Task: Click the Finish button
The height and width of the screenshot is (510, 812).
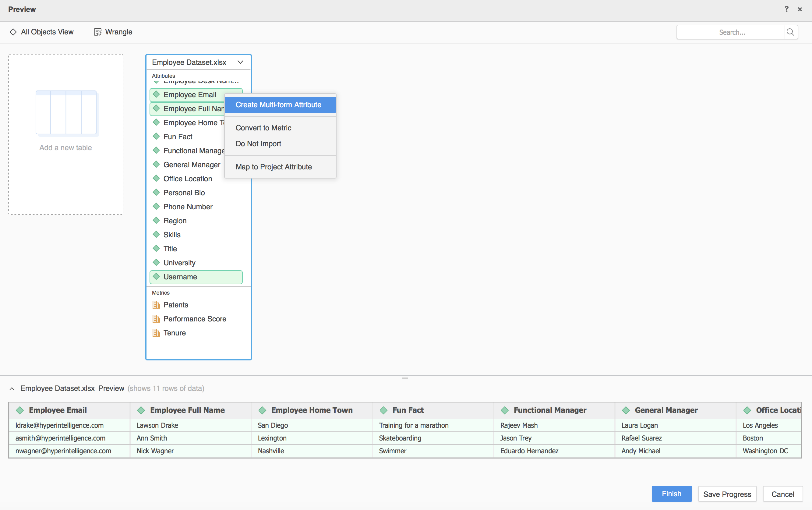Action: [x=671, y=494]
